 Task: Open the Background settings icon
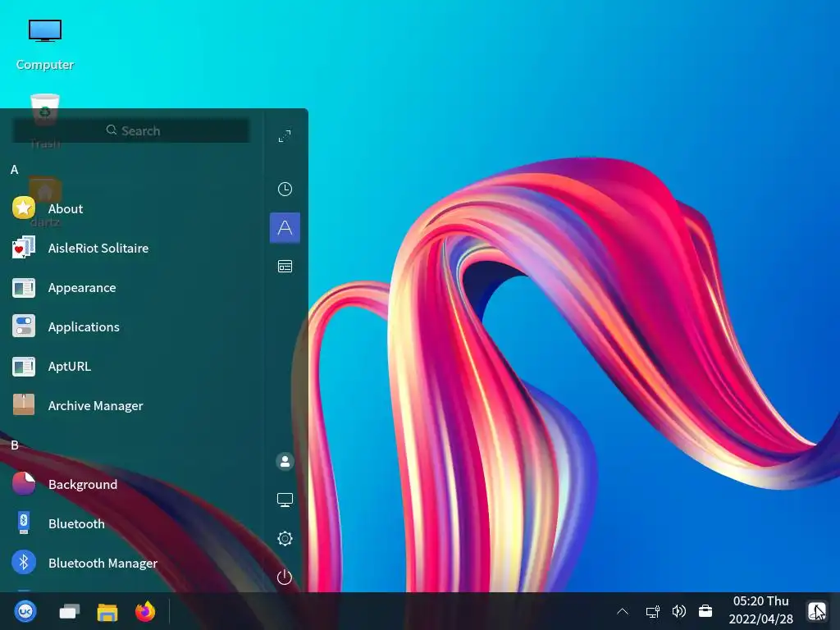tap(24, 484)
